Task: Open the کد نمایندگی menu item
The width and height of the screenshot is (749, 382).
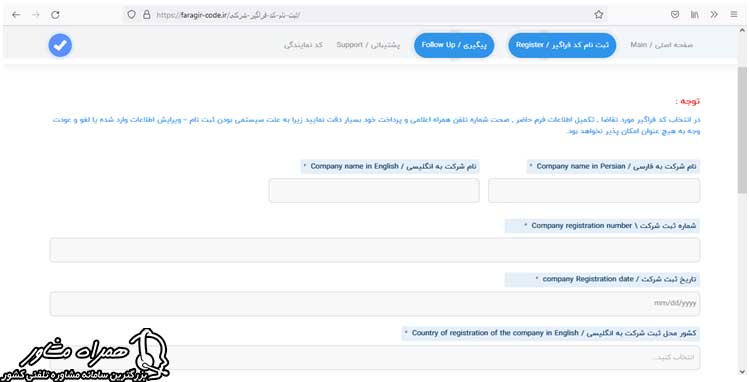Action: (x=303, y=45)
